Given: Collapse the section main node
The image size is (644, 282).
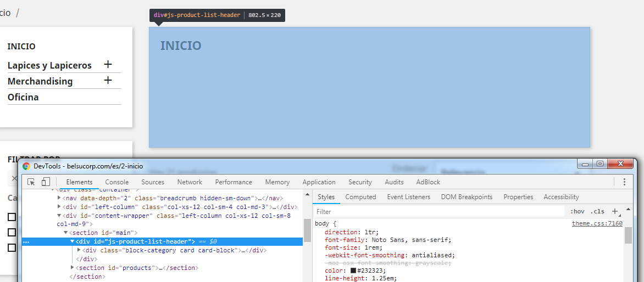Looking at the screenshot, I should click(66, 233).
